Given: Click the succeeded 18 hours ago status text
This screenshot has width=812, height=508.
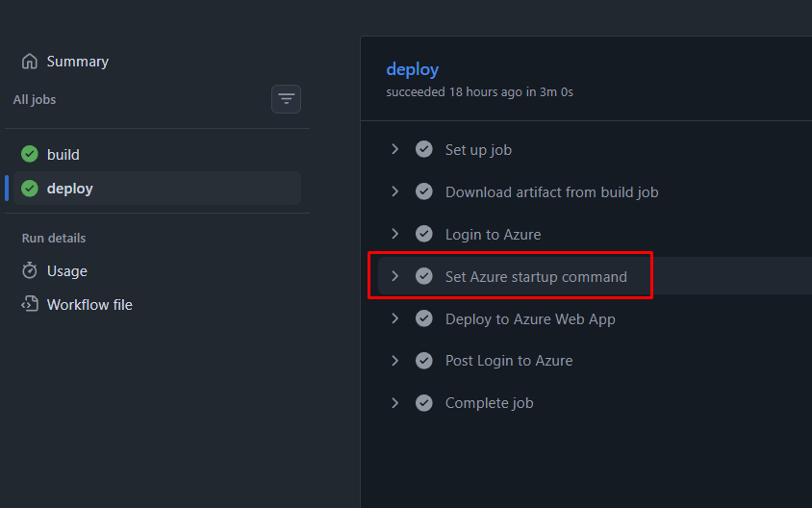Looking at the screenshot, I should pos(479,91).
